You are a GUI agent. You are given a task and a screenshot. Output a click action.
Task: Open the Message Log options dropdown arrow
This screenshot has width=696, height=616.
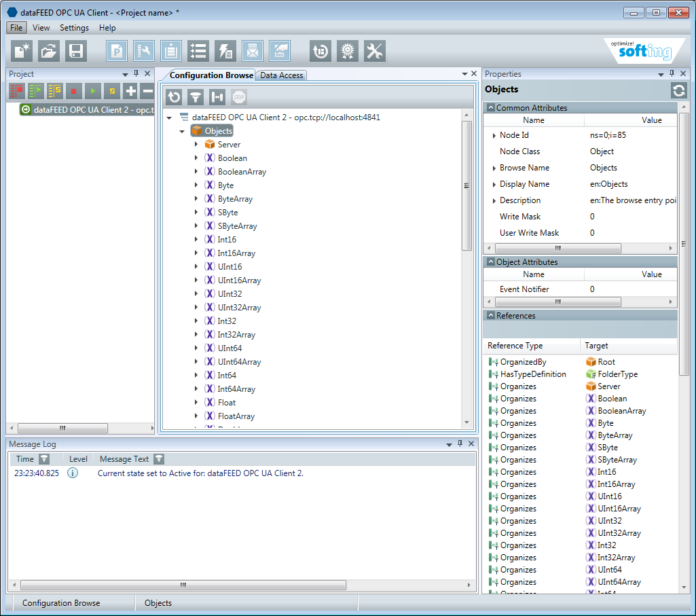point(450,444)
